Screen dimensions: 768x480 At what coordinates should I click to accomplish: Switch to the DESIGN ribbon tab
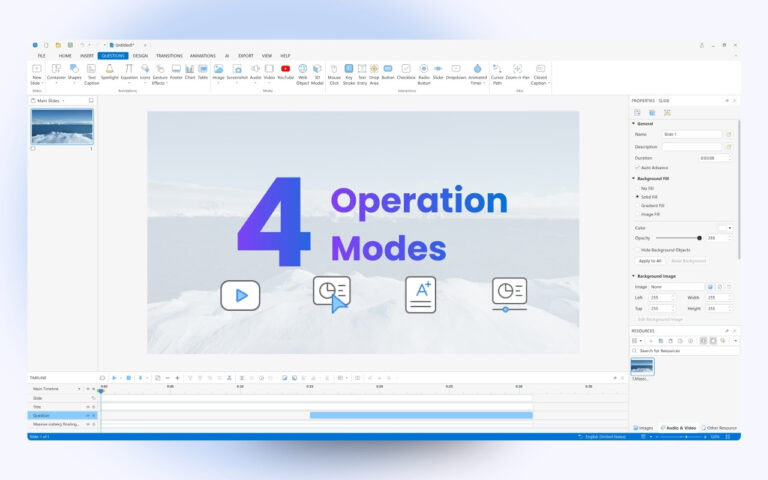coord(140,56)
